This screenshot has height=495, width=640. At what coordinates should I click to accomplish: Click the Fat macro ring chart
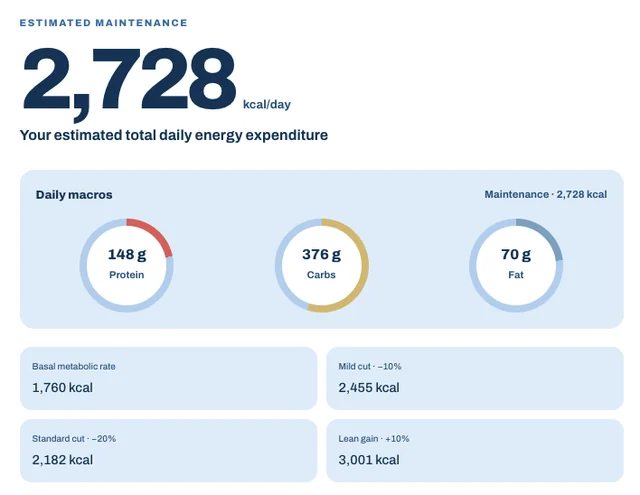pos(516,265)
